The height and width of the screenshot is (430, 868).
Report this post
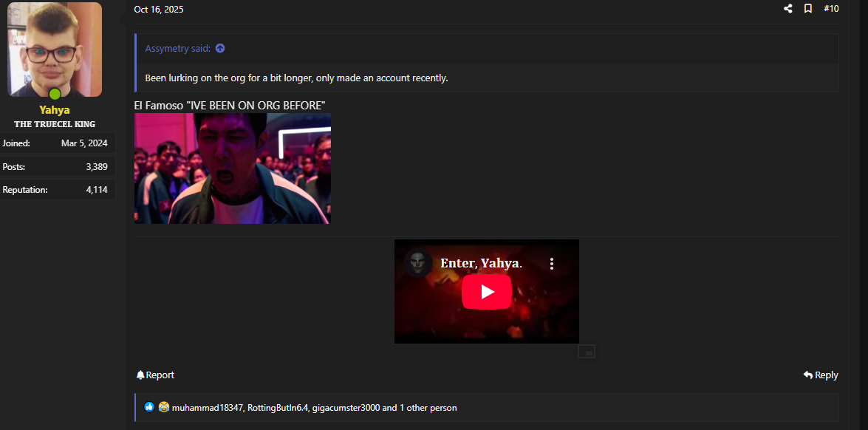click(155, 375)
